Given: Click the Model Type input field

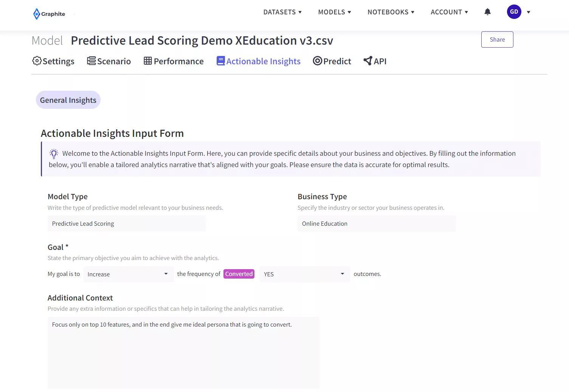Looking at the screenshot, I should pyautogui.click(x=127, y=224).
